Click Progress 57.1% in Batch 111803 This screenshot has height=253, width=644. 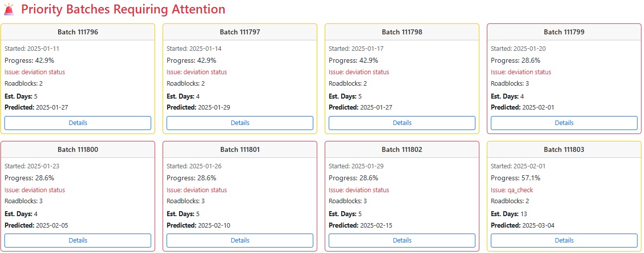[515, 178]
